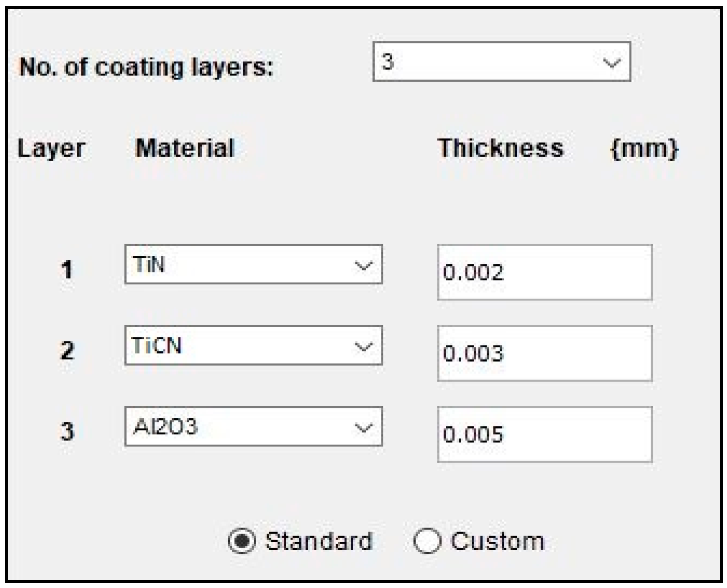The width and height of the screenshot is (727, 588).
Task: Click chevron arrow of coating layers combo box
Action: pyautogui.click(x=612, y=63)
